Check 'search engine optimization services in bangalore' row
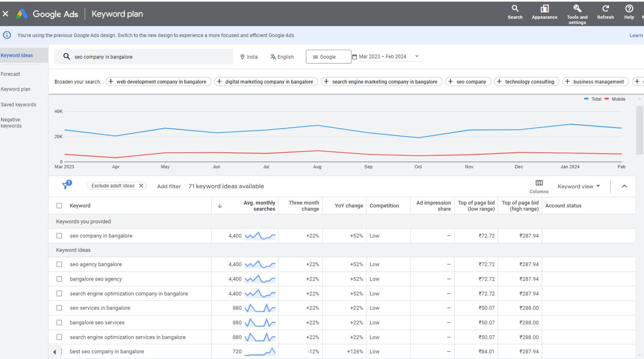The height and width of the screenshot is (359, 644). coord(59,337)
